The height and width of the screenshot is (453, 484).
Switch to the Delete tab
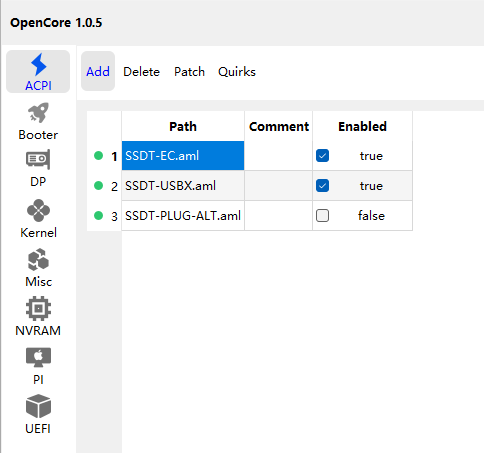click(141, 72)
